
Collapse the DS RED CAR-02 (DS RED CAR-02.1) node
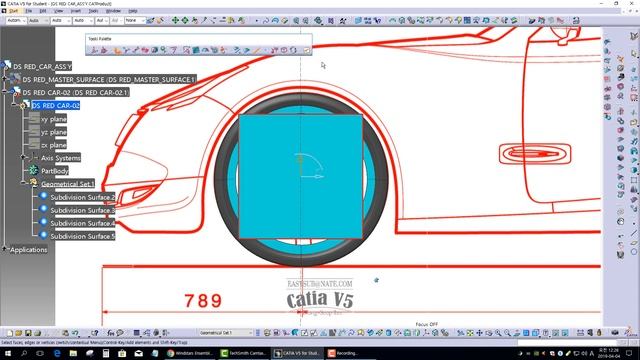coord(5,92)
